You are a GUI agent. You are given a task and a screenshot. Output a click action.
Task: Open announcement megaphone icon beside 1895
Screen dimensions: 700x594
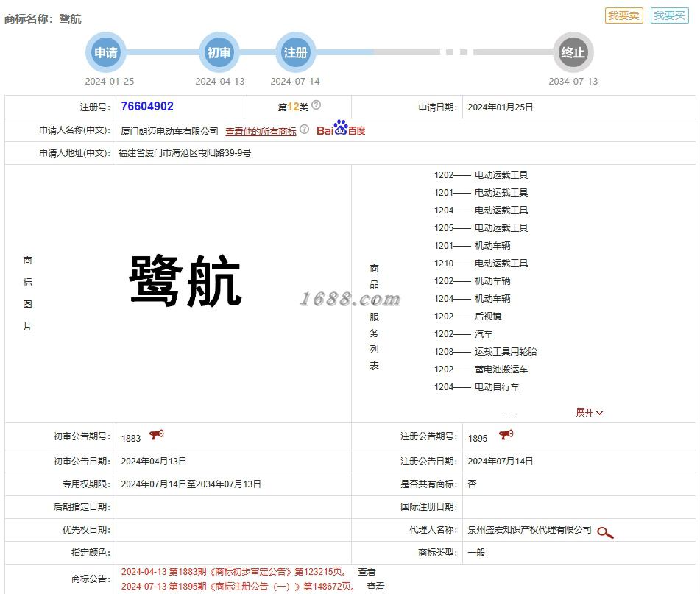[506, 434]
